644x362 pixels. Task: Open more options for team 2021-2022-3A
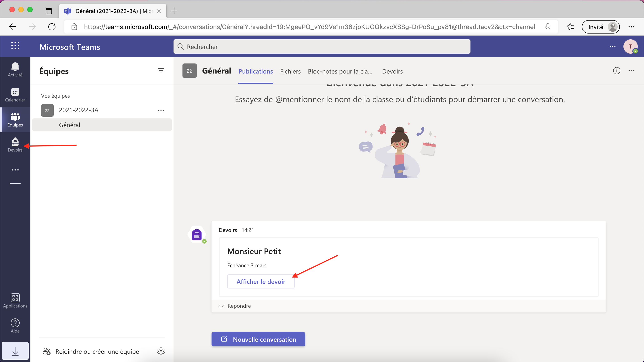coord(161,110)
